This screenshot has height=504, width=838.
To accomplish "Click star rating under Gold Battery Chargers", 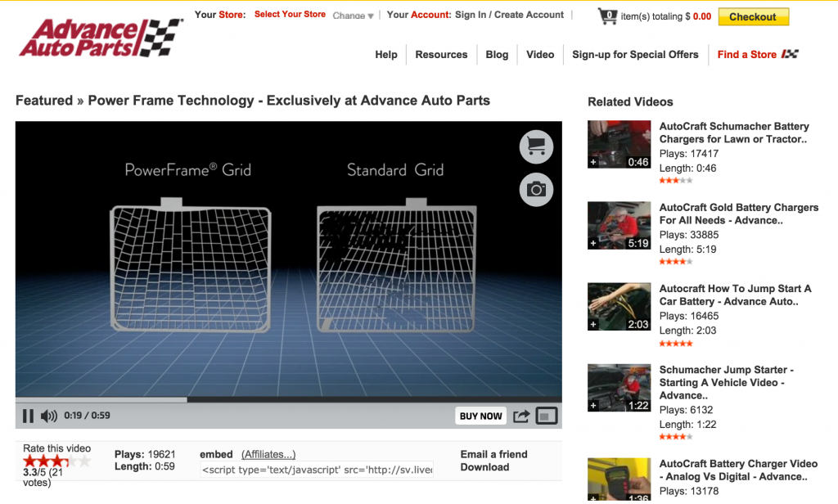I will tap(675, 261).
